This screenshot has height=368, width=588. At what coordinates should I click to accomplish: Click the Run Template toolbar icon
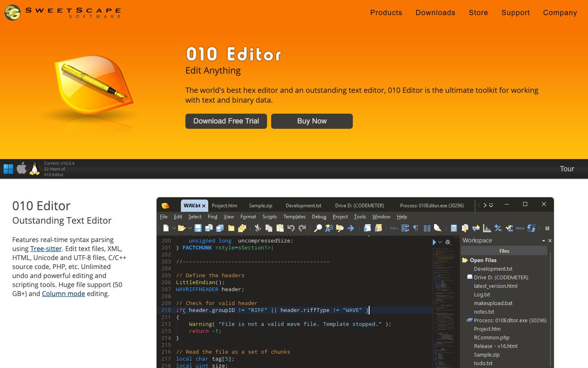[378, 228]
